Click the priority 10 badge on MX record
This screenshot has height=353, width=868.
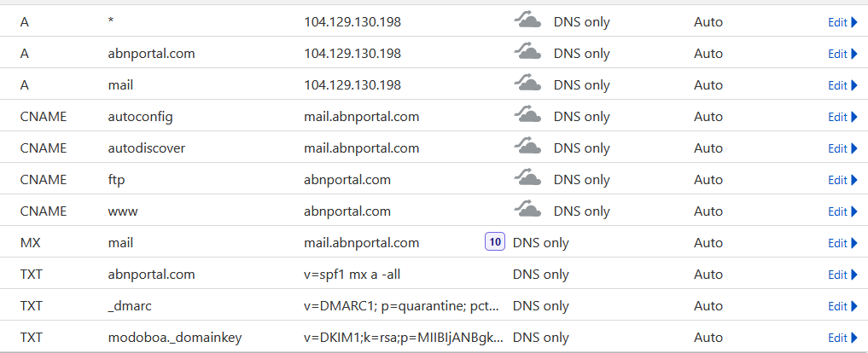494,242
